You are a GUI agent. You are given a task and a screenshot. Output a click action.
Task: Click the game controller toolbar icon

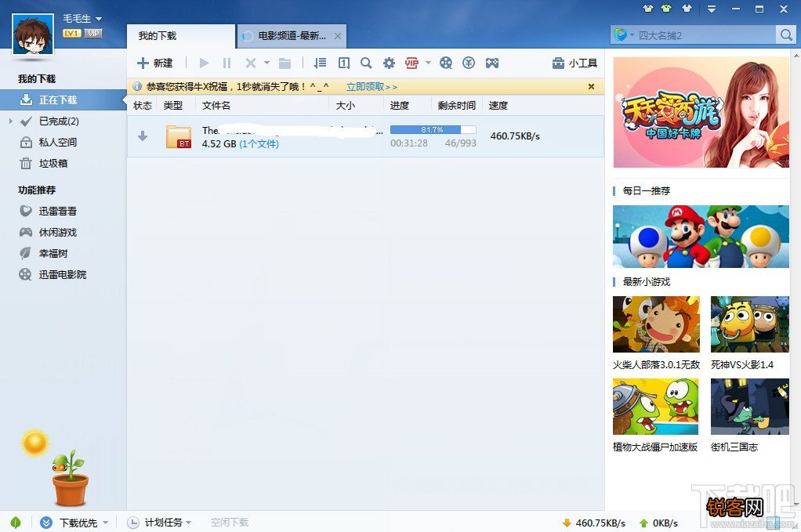pyautogui.click(x=492, y=63)
